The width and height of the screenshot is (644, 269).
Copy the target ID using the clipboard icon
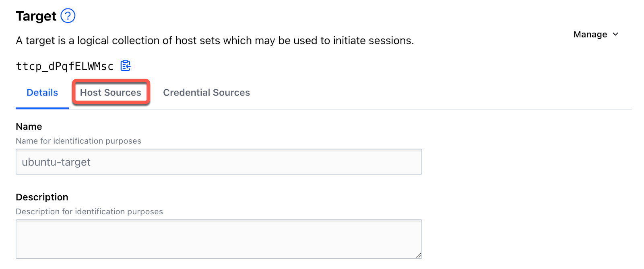click(x=125, y=66)
